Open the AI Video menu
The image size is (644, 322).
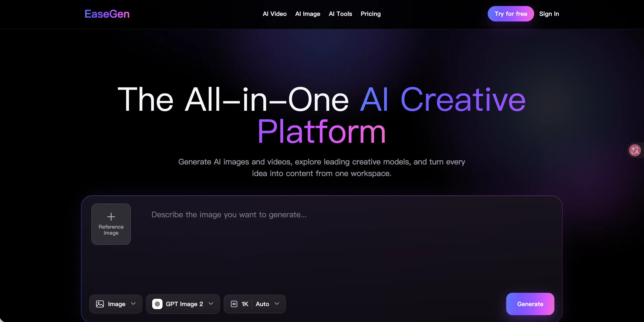point(274,14)
